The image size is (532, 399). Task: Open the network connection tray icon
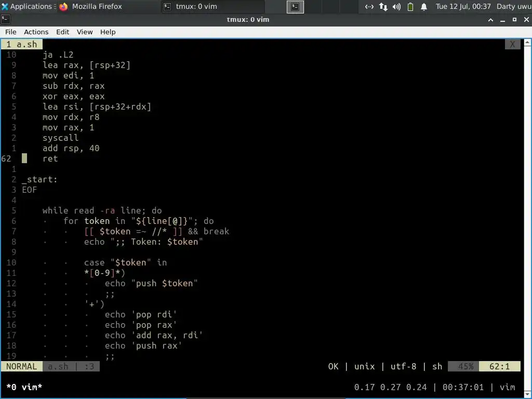click(x=369, y=7)
